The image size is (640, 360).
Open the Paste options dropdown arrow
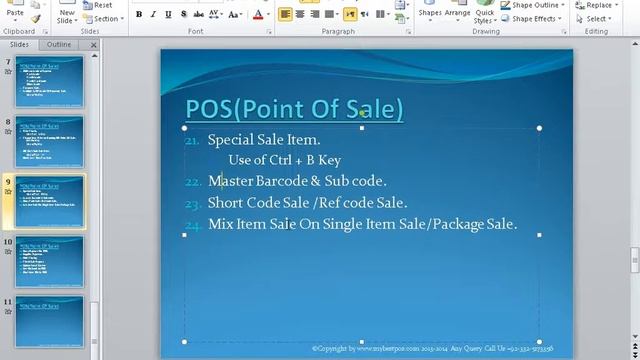[15, 20]
